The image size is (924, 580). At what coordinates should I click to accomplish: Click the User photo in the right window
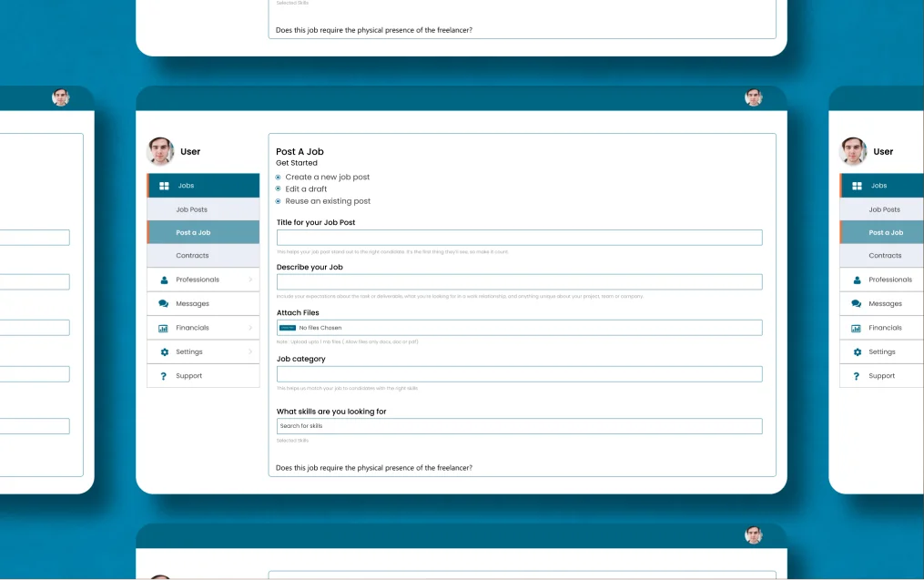(x=853, y=151)
